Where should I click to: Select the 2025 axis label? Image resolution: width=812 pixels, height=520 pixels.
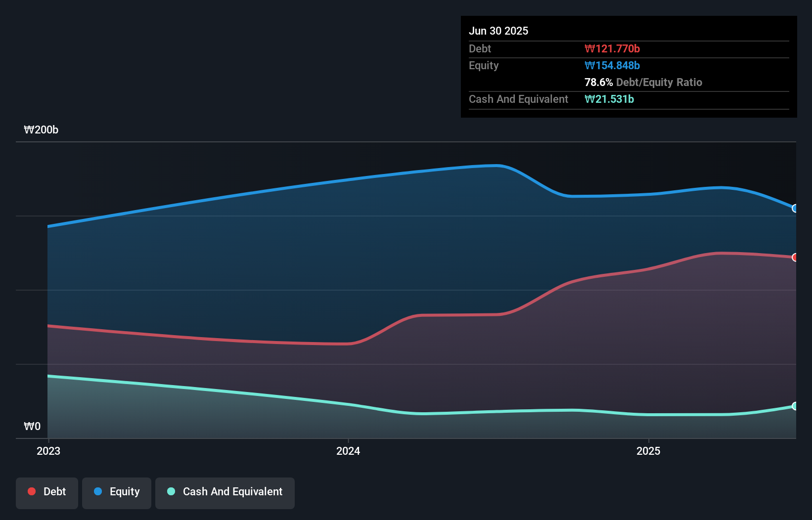[x=649, y=451]
